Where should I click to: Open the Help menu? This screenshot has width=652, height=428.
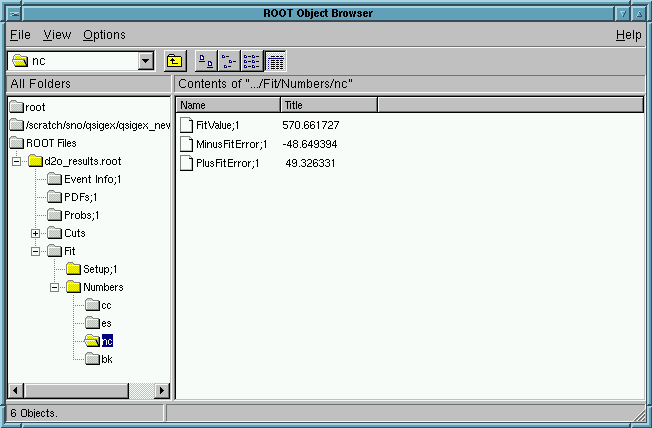628,35
